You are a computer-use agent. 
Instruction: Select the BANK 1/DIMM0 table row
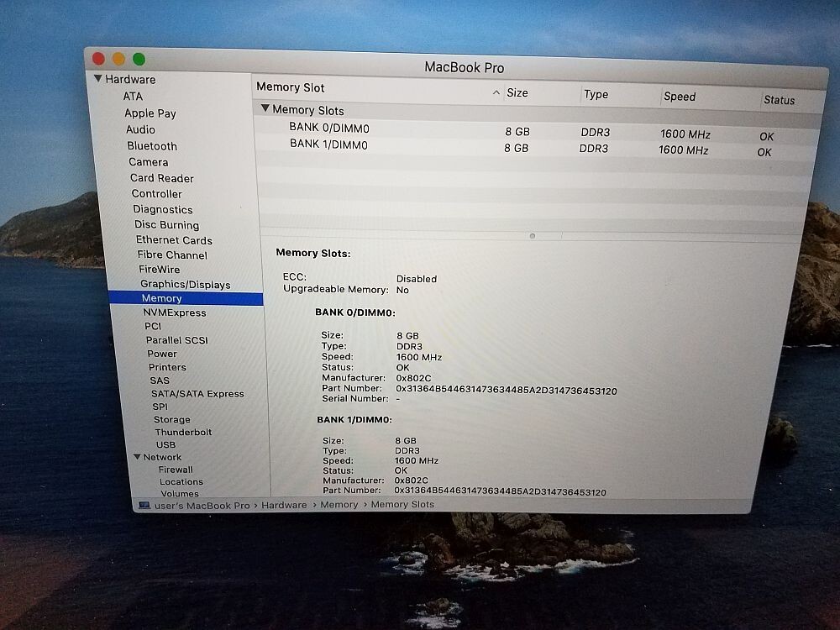(x=536, y=147)
